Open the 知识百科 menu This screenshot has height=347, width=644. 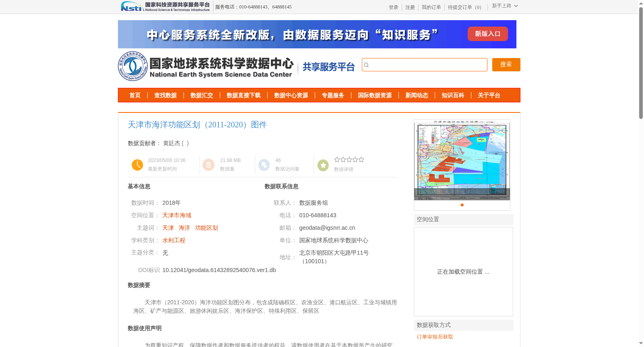pos(453,96)
